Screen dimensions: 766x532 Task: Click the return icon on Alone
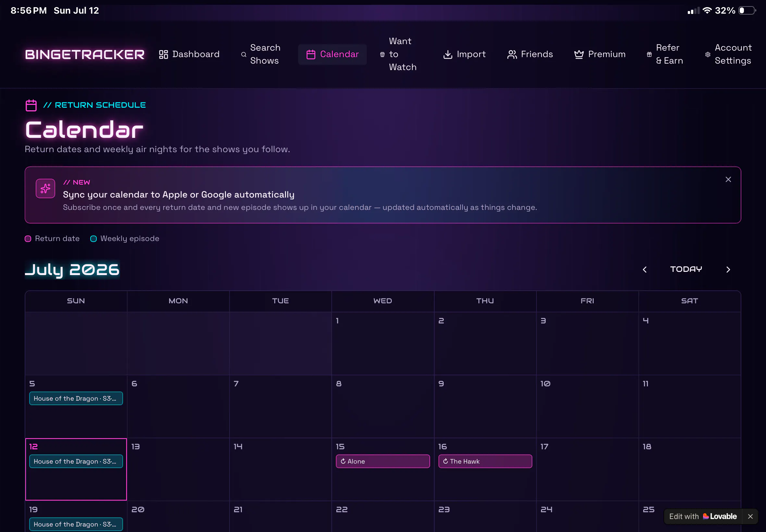tap(343, 461)
